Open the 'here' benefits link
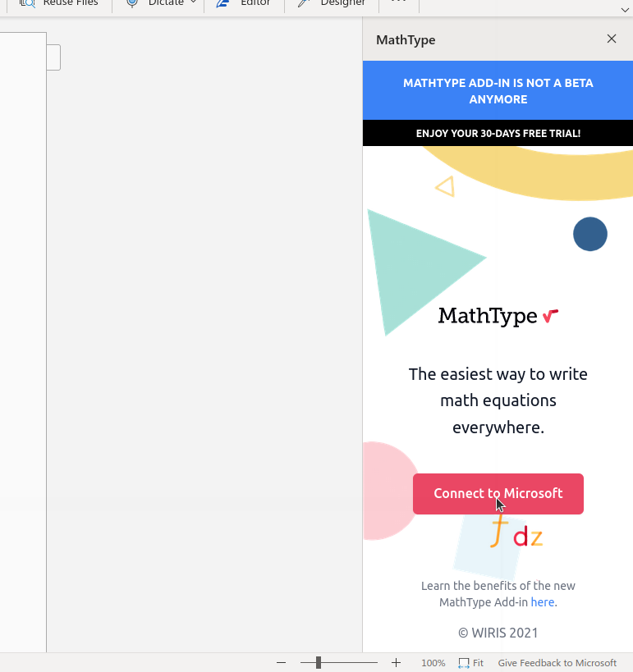The image size is (633, 672). coord(542,602)
